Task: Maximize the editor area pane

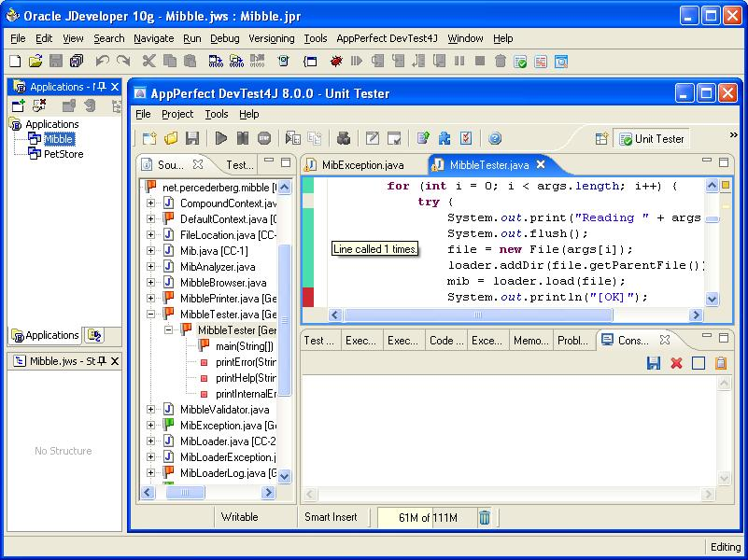Action: 724,163
